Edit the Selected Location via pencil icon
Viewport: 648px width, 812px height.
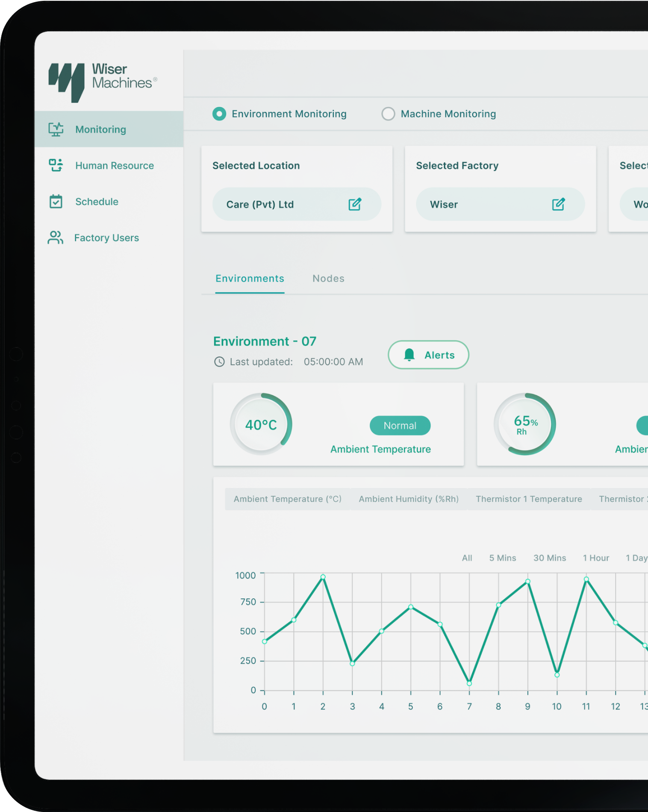(x=355, y=204)
